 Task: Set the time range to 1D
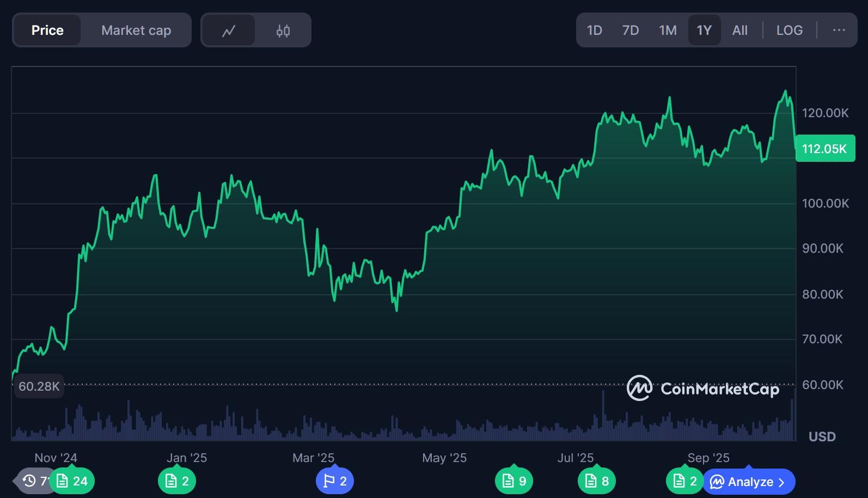(x=594, y=31)
